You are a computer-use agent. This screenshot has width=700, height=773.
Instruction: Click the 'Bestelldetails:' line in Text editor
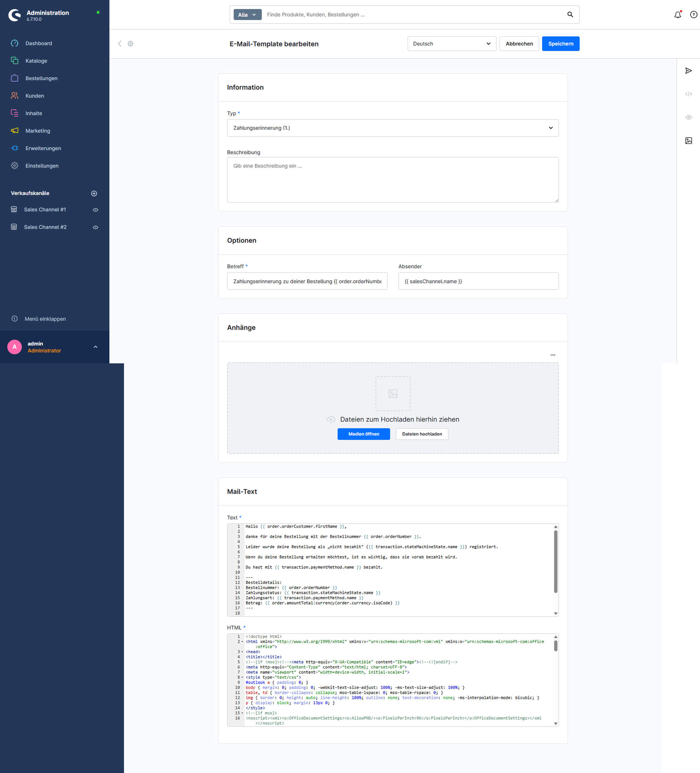pyautogui.click(x=263, y=582)
